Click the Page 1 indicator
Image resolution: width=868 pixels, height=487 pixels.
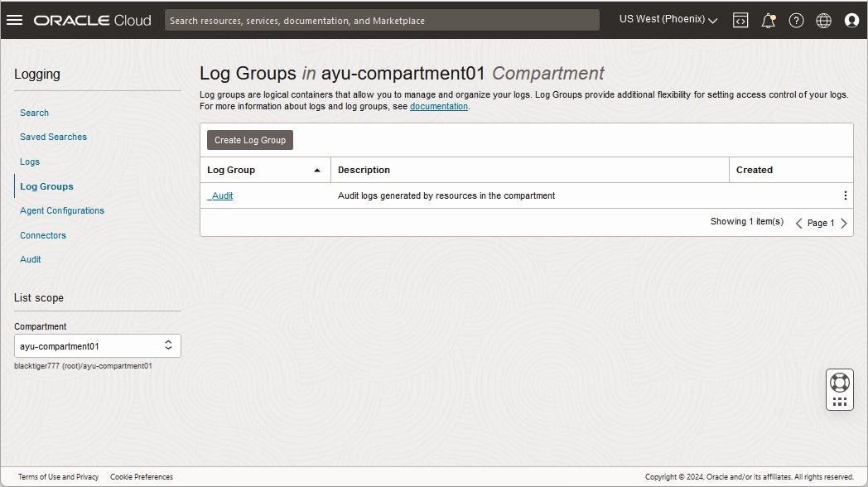click(x=821, y=223)
